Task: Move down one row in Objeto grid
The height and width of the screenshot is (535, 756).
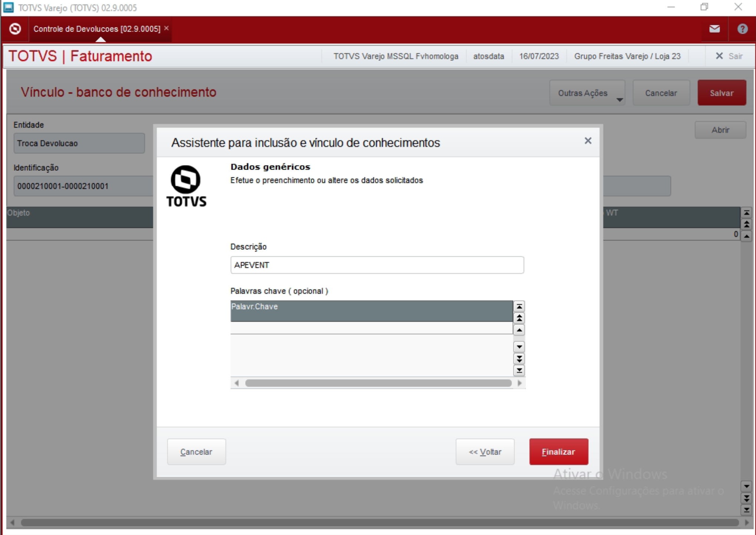Action: pyautogui.click(x=746, y=486)
